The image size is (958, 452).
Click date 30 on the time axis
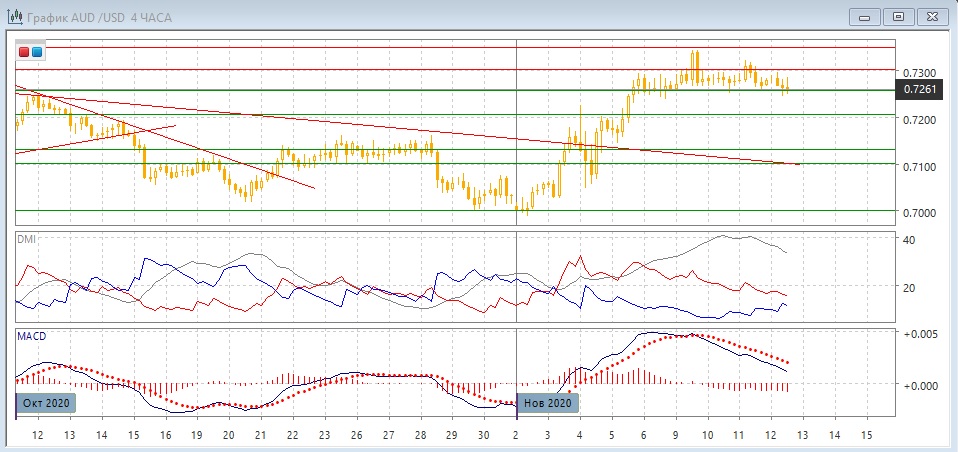click(483, 436)
